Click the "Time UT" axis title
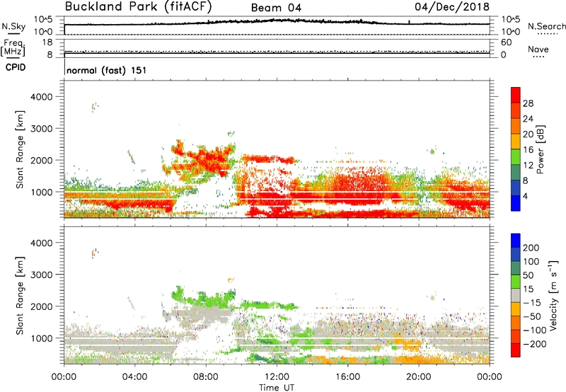Image resolution: width=566 pixels, height=392 pixels. click(277, 388)
